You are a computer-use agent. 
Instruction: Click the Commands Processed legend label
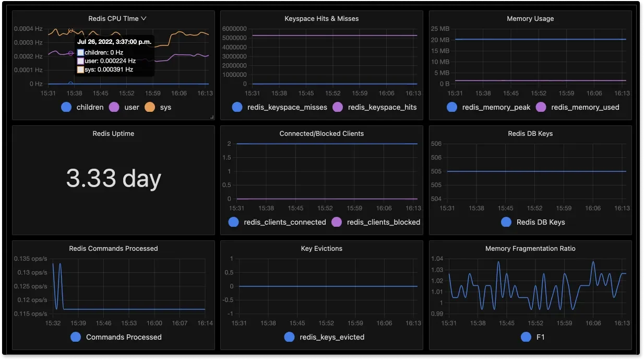pyautogui.click(x=123, y=337)
